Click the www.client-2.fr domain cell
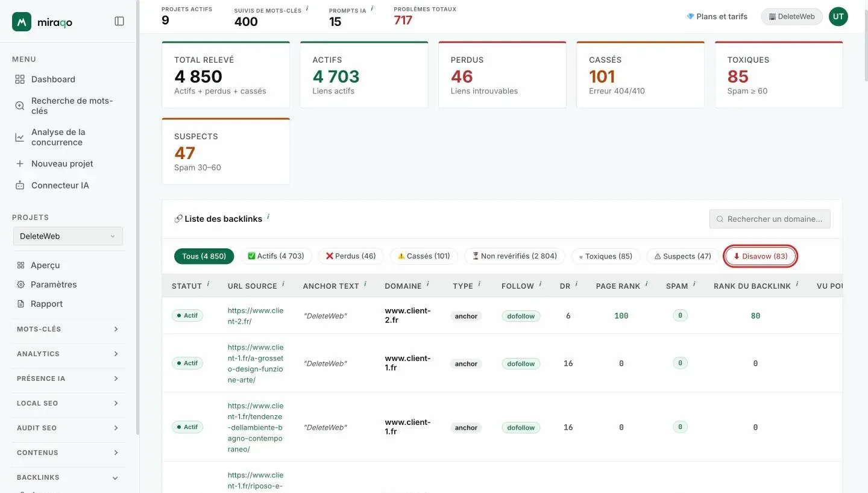The width and height of the screenshot is (868, 493). tap(408, 316)
